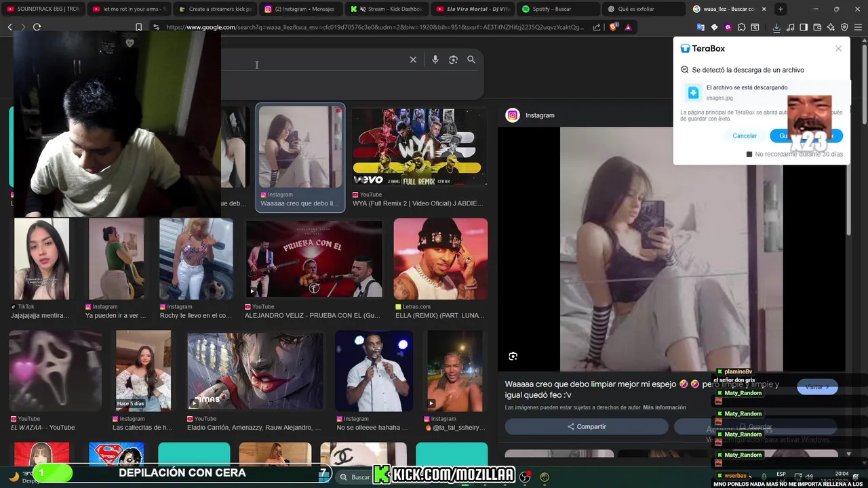Open Brave Shields lion icon
The height and width of the screenshot is (488, 868).
coord(614,27)
